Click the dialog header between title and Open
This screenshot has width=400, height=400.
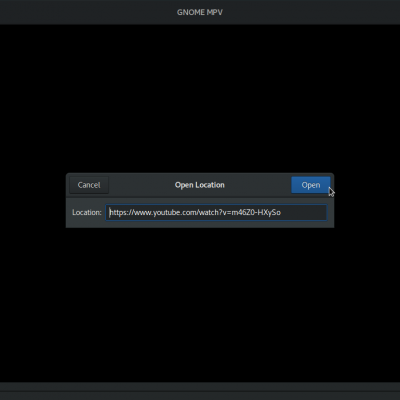pyautogui.click(x=258, y=185)
